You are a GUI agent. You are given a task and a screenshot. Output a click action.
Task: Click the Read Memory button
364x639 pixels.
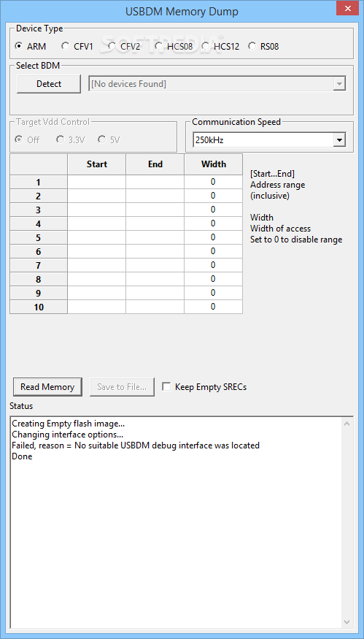click(x=47, y=387)
